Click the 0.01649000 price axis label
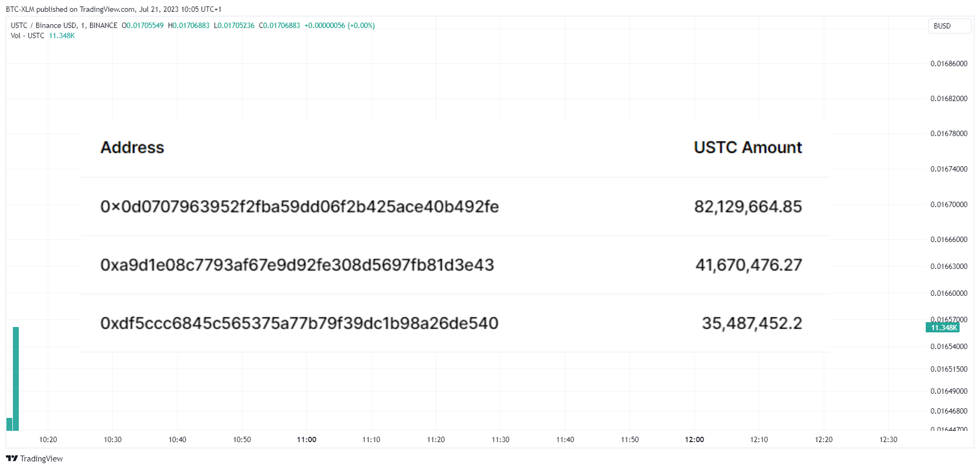 pos(949,391)
